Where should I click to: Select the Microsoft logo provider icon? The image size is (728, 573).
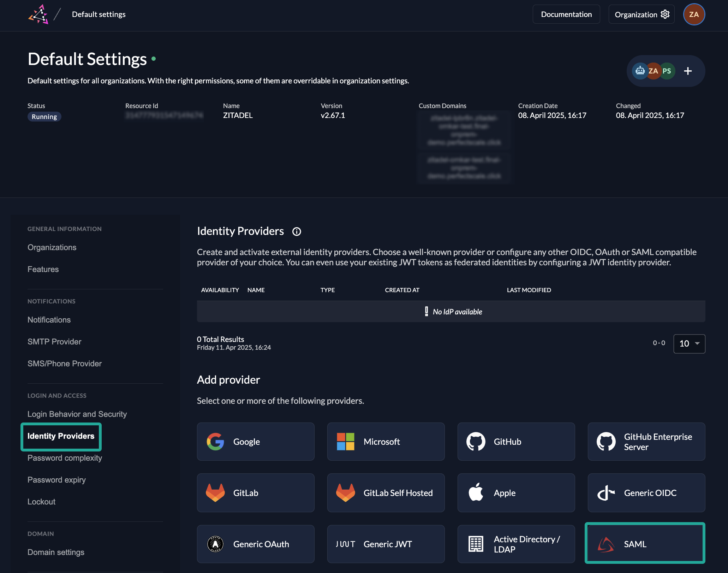click(346, 442)
